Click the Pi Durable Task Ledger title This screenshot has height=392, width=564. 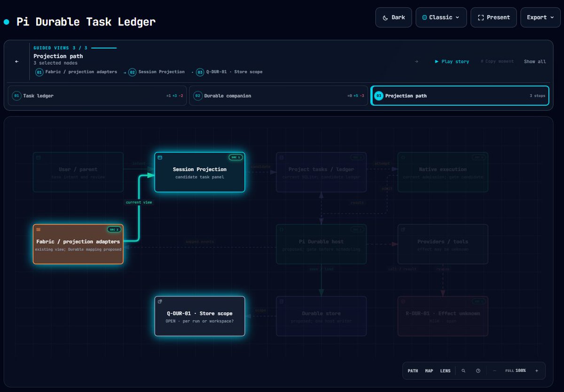(86, 22)
